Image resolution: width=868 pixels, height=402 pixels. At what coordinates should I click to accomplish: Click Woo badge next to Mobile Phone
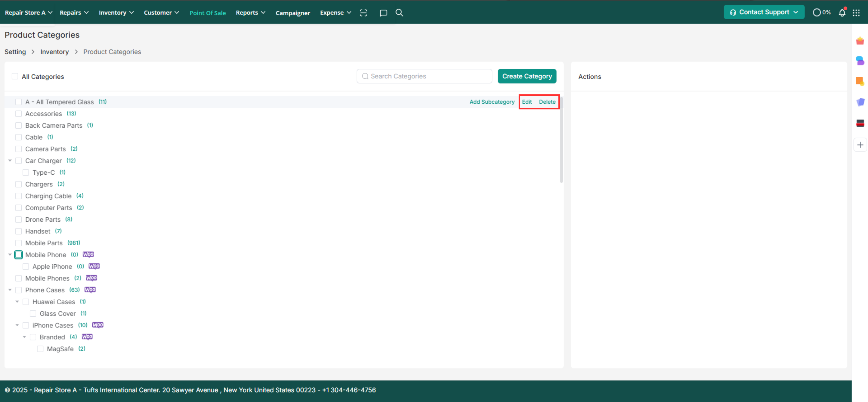(88, 254)
